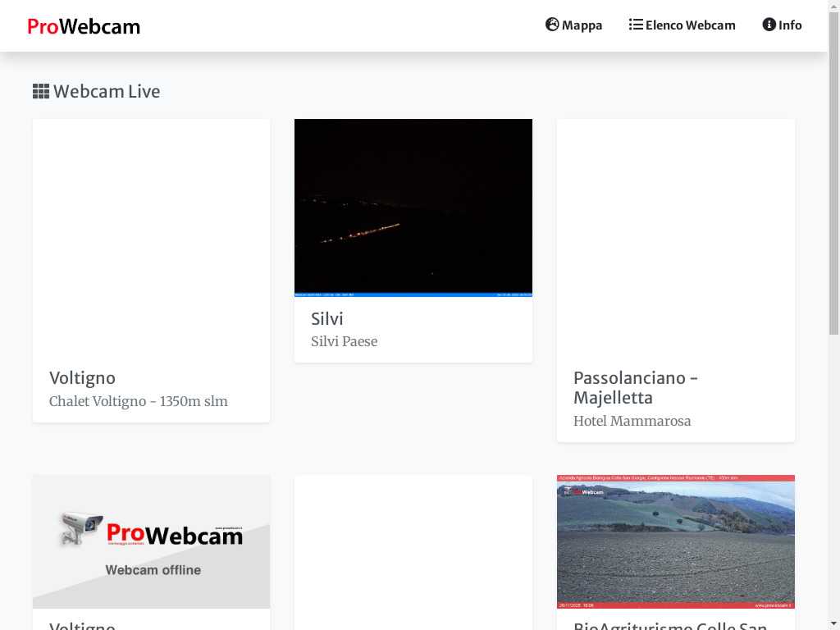View the Colle San Giorgio field webcam image
This screenshot has width=840, height=630.
(675, 541)
